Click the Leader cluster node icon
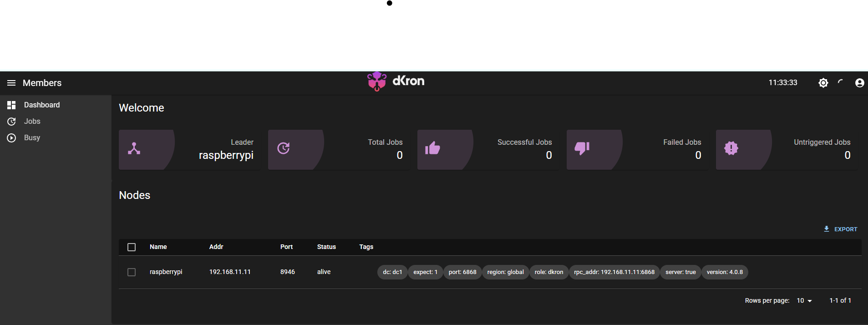Viewport: 868px width, 325px height. [x=134, y=148]
